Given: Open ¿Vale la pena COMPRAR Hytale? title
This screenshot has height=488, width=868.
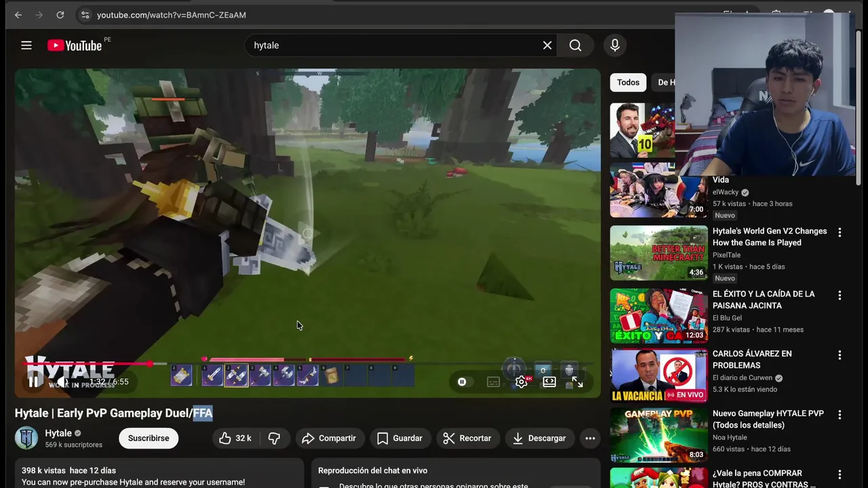Looking at the screenshot, I should pos(764,479).
